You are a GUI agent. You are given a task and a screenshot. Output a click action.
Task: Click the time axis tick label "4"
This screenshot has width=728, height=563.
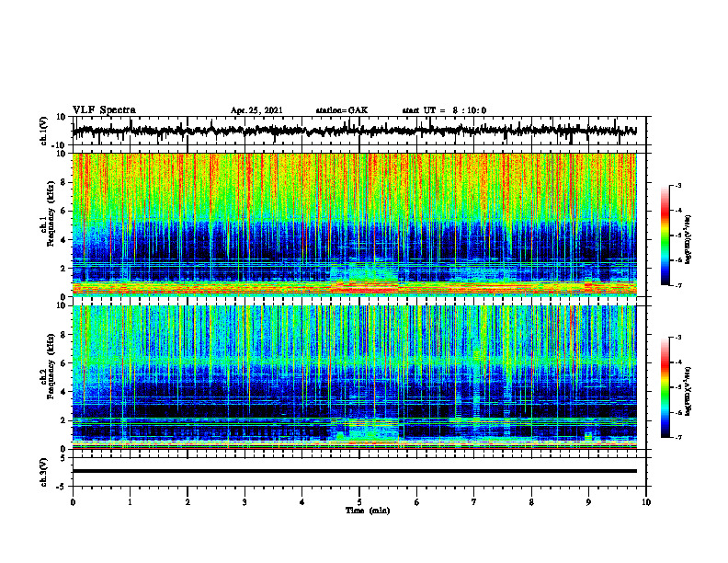pos(302,502)
